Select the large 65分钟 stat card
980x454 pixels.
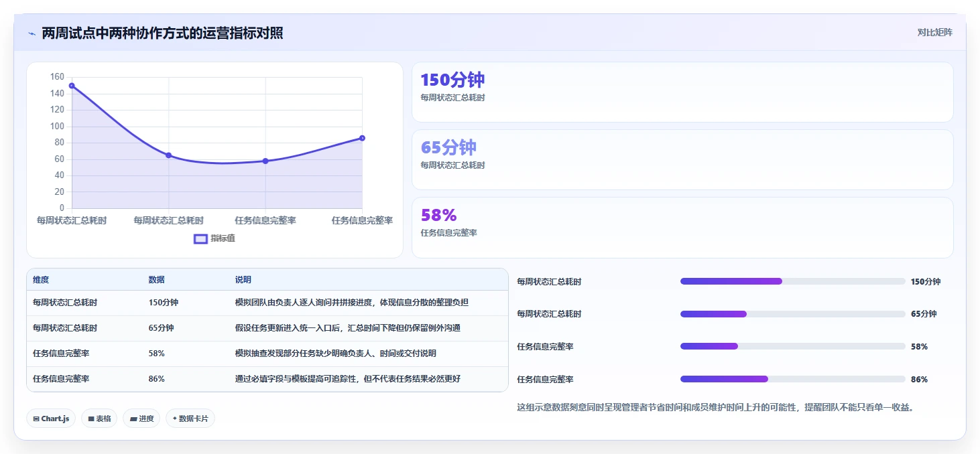[x=682, y=160]
